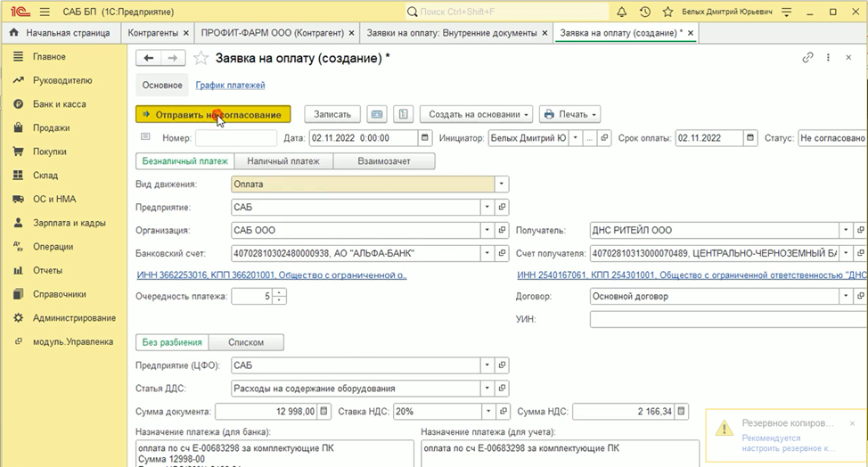Image resolution: width=868 pixels, height=467 pixels.
Task: Open calculator for Сумма документа
Action: coord(324,411)
